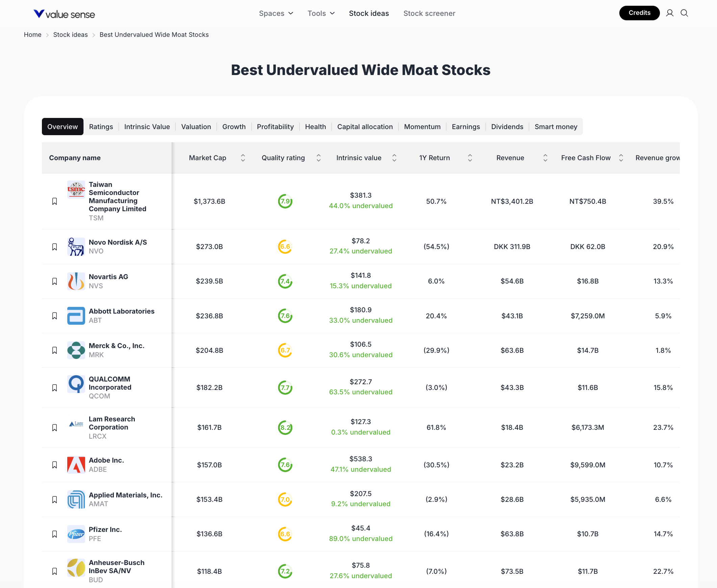Click the Credits button
The image size is (717, 588).
639,13
